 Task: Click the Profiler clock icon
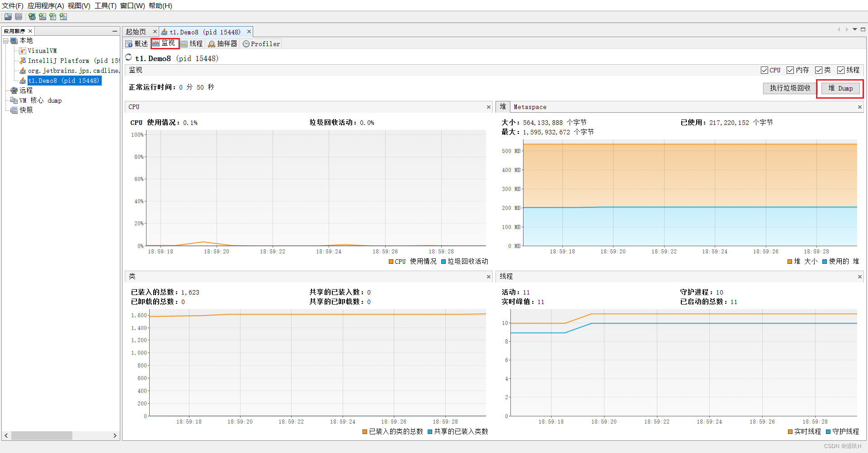tap(246, 44)
